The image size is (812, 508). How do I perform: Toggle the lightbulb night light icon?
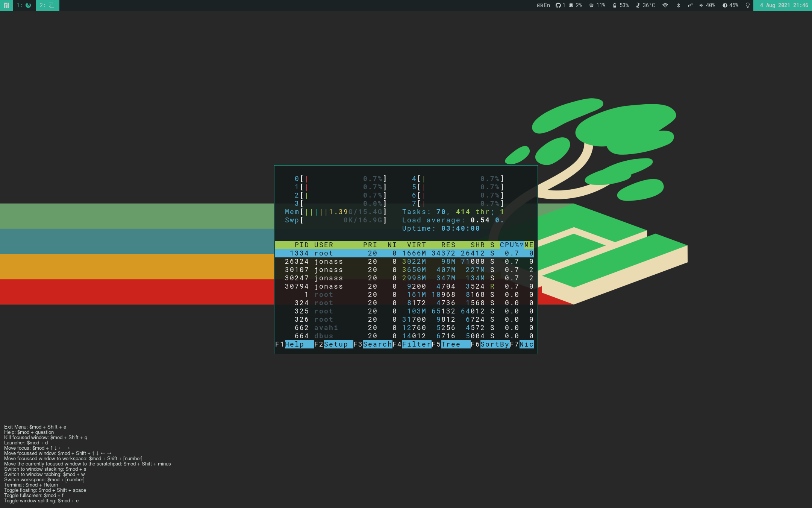pyautogui.click(x=747, y=5)
